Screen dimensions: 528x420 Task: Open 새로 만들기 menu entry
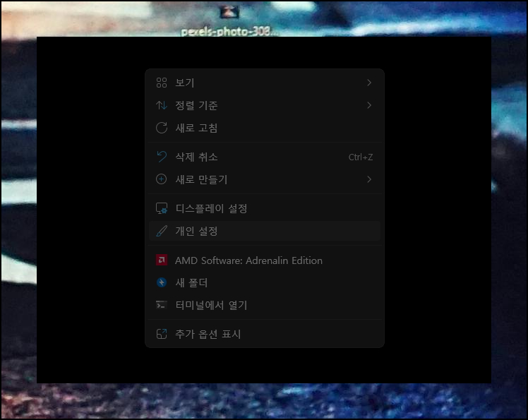pos(265,179)
